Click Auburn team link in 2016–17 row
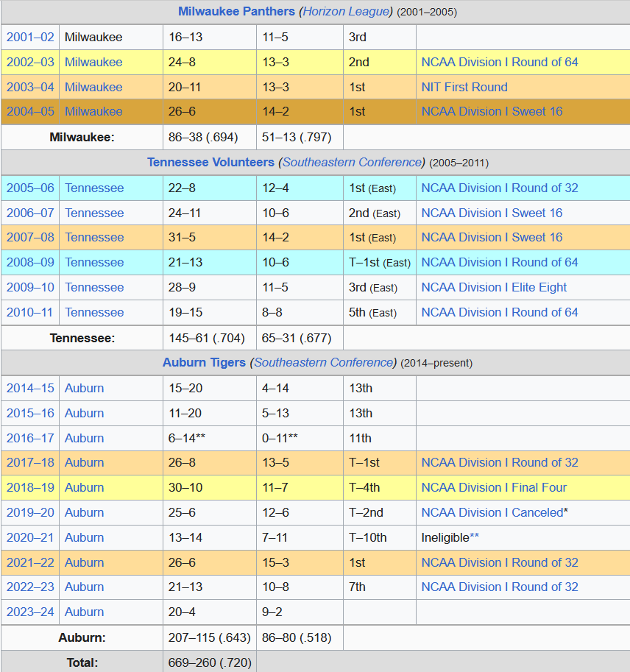 [85, 439]
